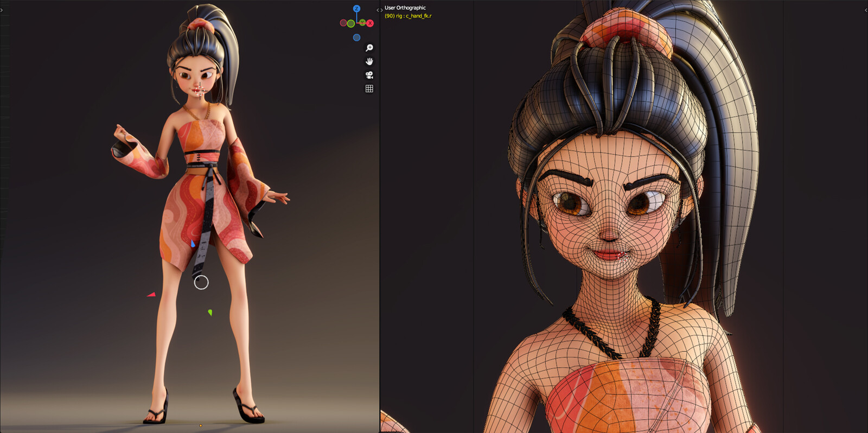Click the '(90) rig : c_hand_fk.r' object label

pos(408,16)
